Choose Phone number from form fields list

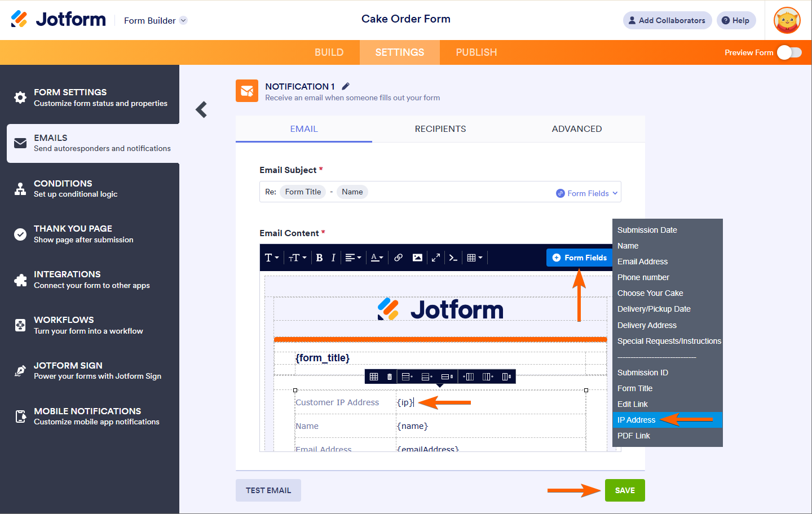pos(668,277)
